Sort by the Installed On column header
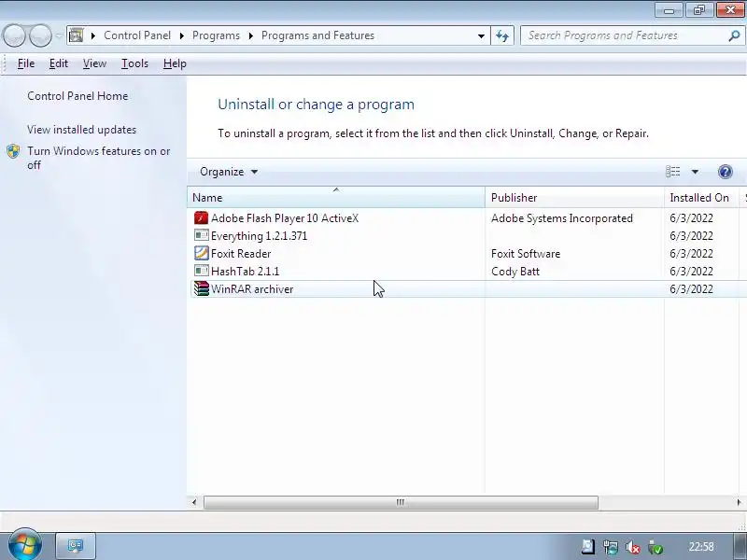 702,197
